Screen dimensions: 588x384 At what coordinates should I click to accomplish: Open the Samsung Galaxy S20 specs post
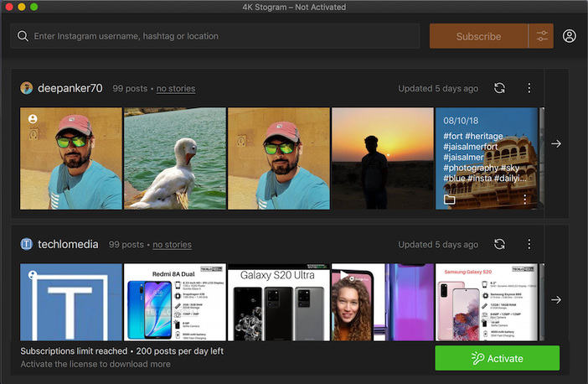(x=487, y=302)
